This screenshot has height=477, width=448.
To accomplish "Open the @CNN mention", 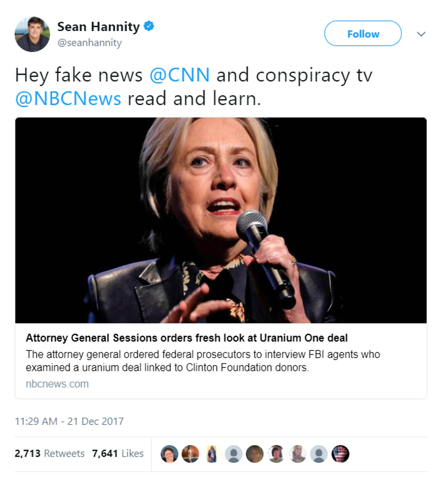I will [x=180, y=75].
